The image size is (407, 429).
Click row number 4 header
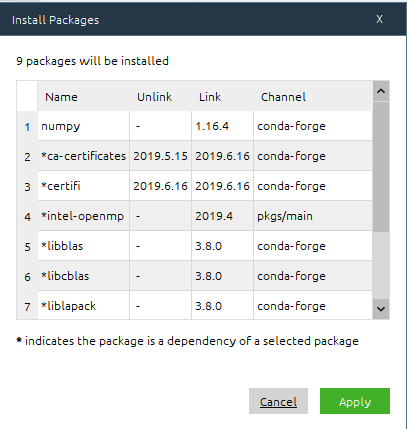[x=27, y=217]
